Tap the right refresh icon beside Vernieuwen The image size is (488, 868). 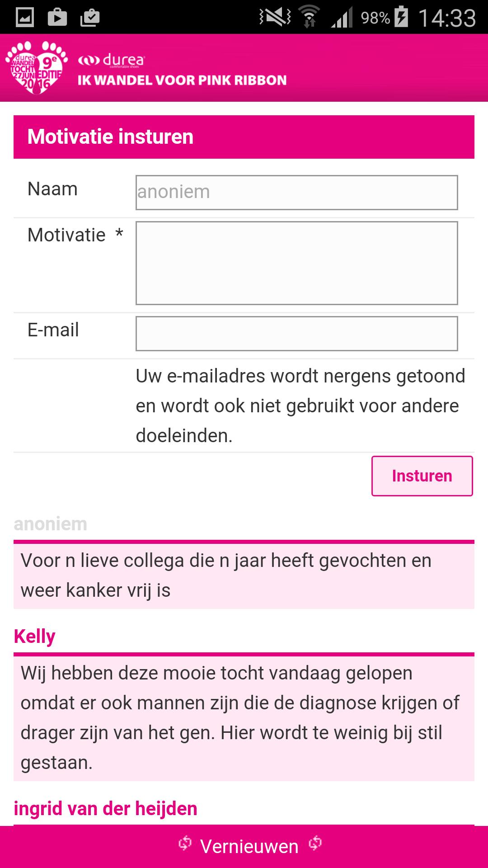(x=315, y=844)
